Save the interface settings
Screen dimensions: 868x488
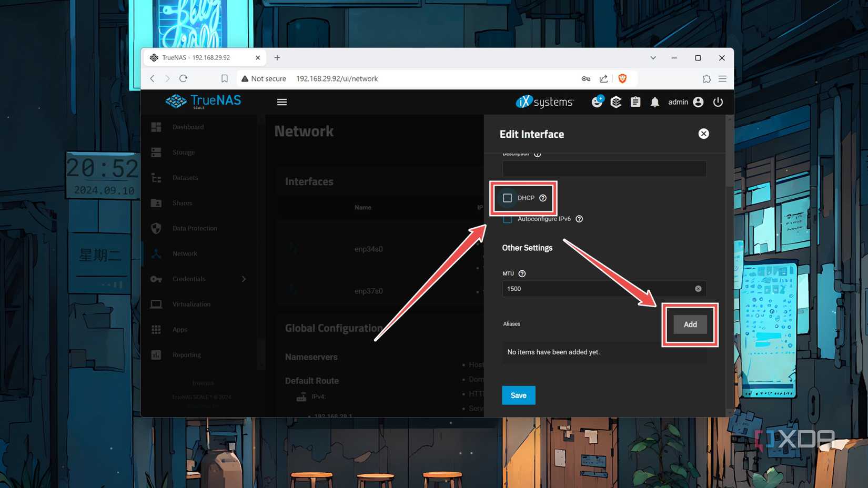[x=518, y=395]
